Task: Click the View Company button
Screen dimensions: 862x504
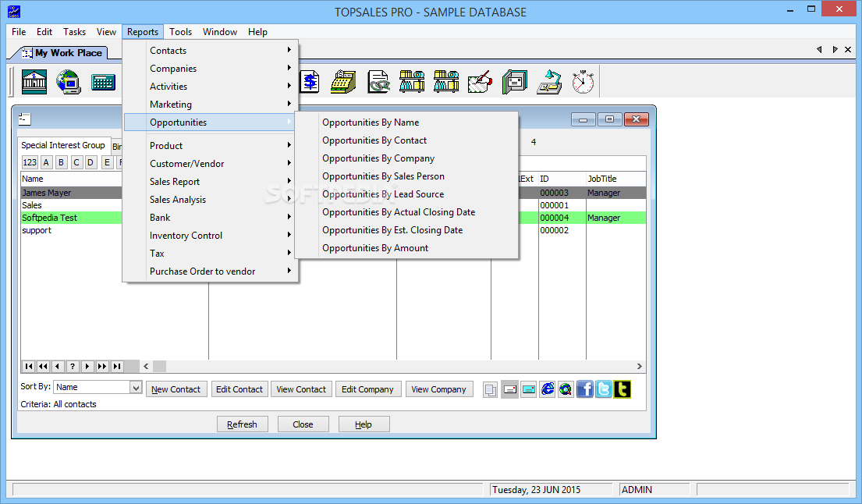Action: (x=438, y=389)
